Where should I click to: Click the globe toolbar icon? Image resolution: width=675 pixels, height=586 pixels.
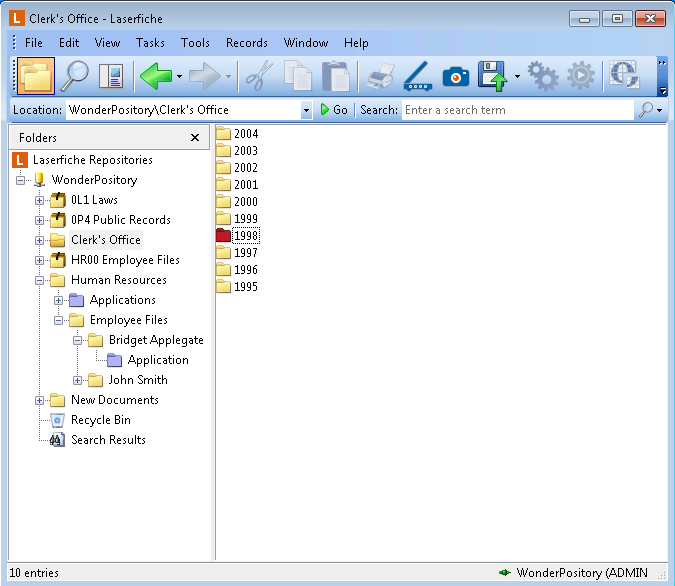pyautogui.click(x=625, y=75)
